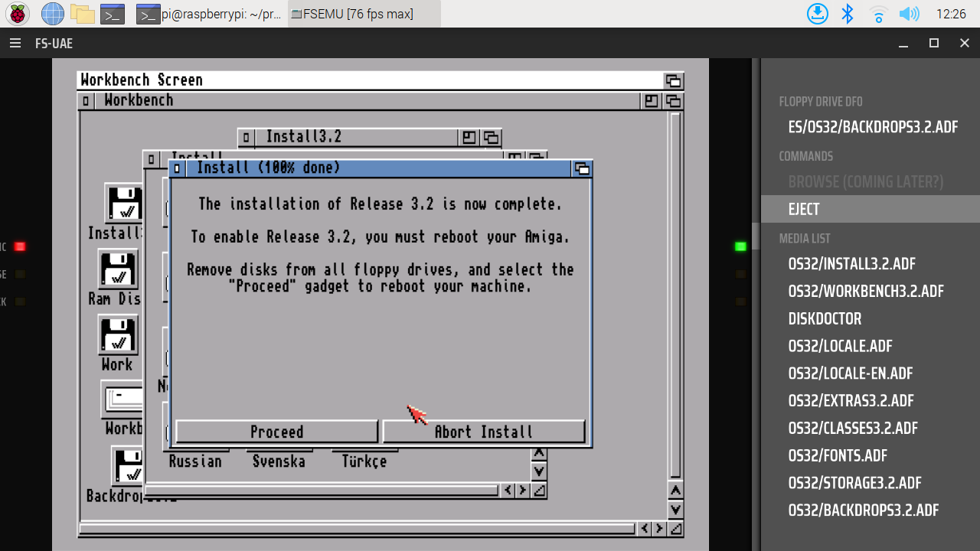Choose DISKDOCTOR from media list

coord(825,319)
